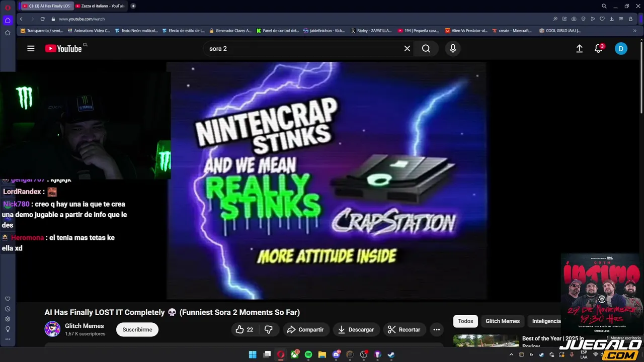Image resolution: width=644 pixels, height=362 pixels.
Task: Open Steam from taskbar
Action: pyautogui.click(x=391, y=354)
